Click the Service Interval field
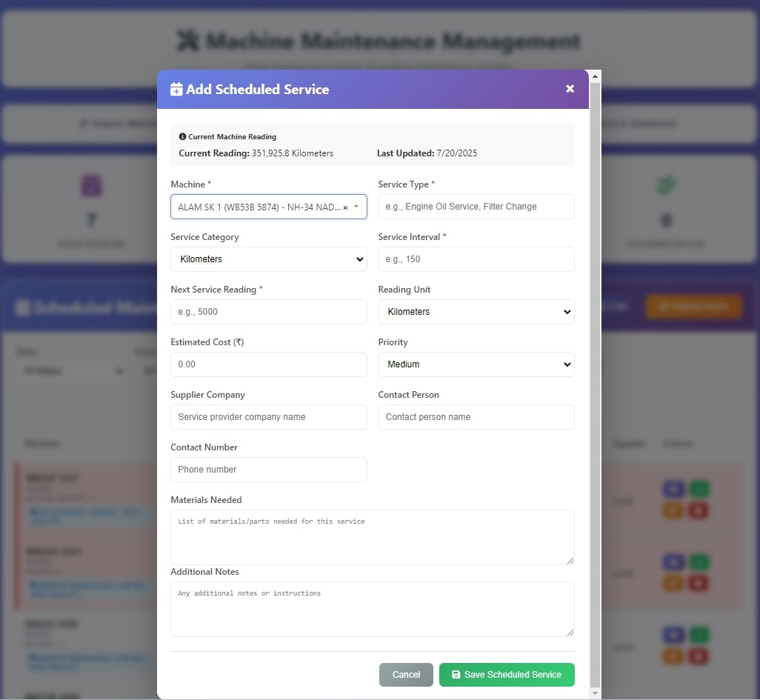This screenshot has width=760, height=700. coord(476,259)
